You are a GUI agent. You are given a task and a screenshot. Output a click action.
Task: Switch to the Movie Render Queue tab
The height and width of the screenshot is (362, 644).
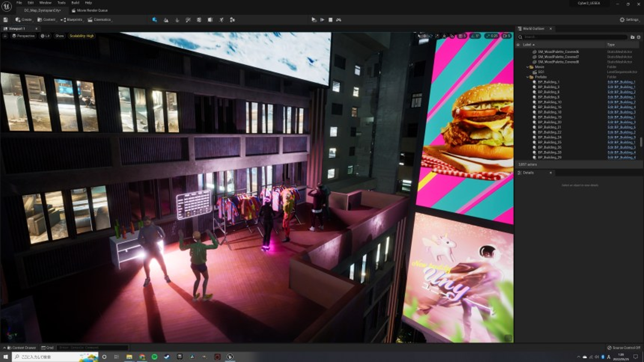[x=92, y=10]
